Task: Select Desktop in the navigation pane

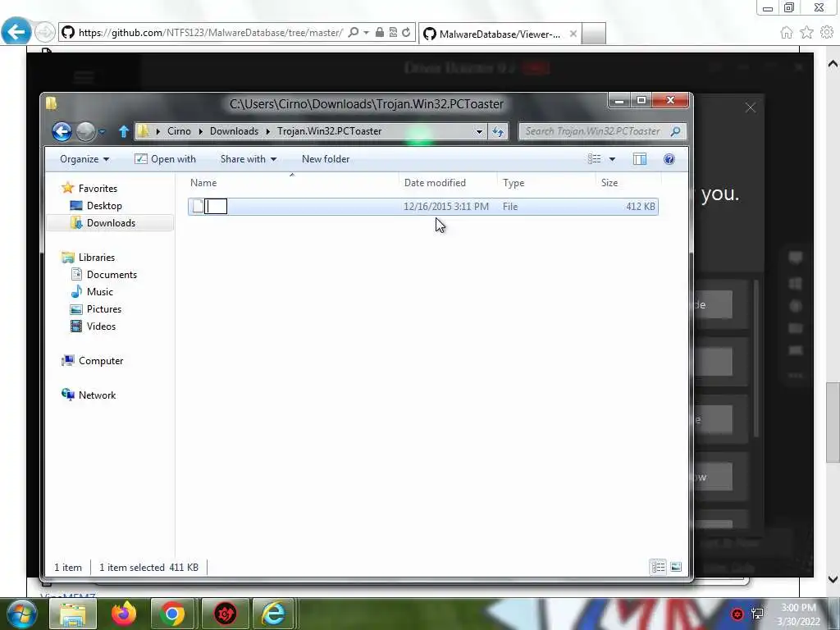Action: coord(104,206)
